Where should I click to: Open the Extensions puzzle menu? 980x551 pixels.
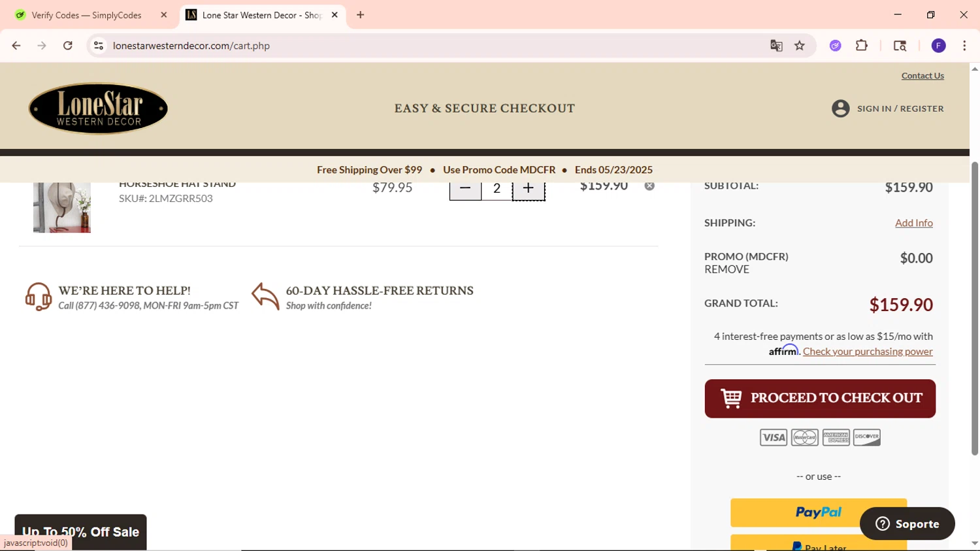862,46
